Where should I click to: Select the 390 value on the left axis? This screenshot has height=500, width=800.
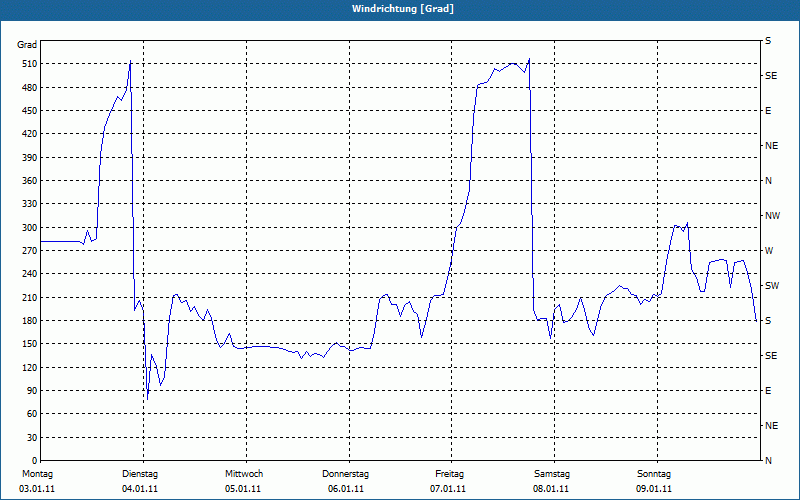(x=29, y=158)
